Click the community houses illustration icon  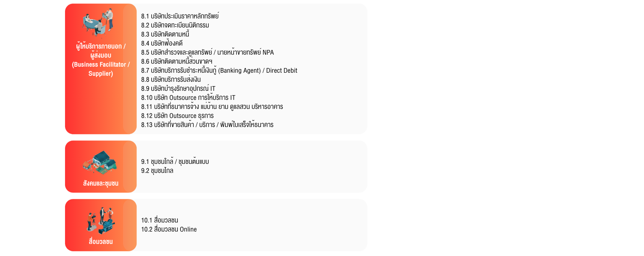[x=100, y=162]
